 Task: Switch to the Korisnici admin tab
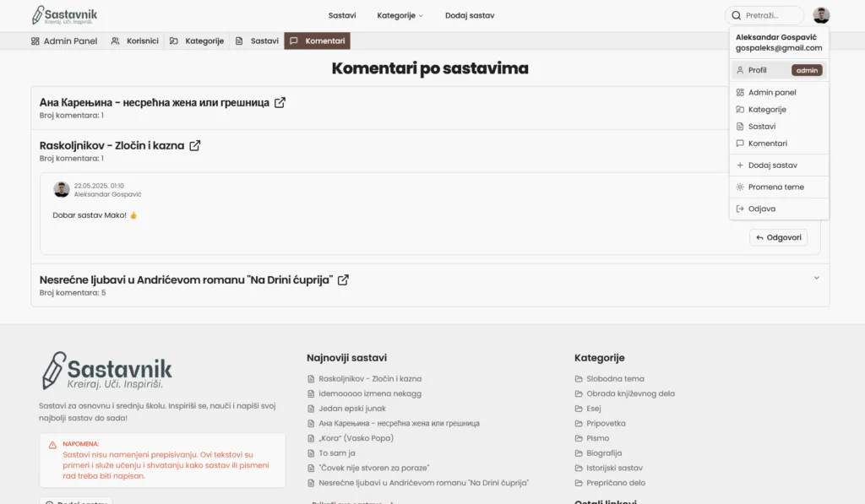tap(135, 41)
